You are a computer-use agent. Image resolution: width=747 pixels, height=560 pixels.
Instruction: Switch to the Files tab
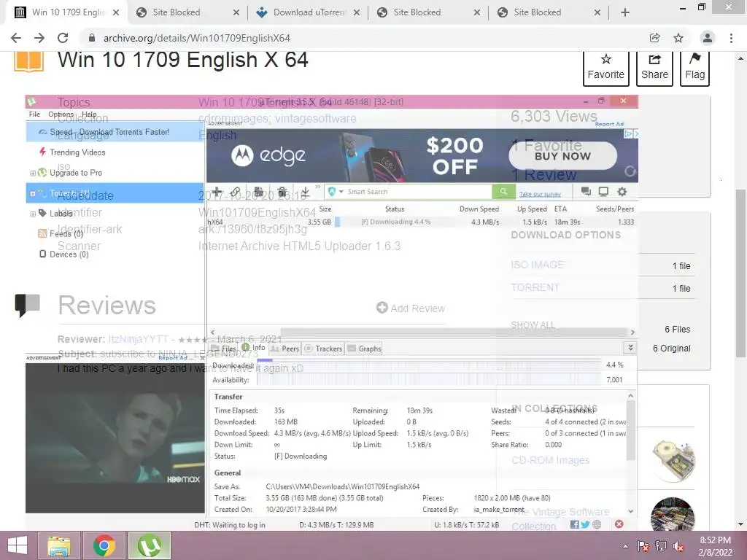point(224,349)
